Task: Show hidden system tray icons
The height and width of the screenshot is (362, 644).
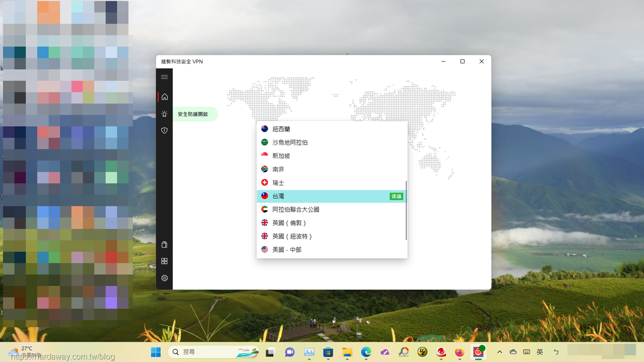Action: click(500, 352)
